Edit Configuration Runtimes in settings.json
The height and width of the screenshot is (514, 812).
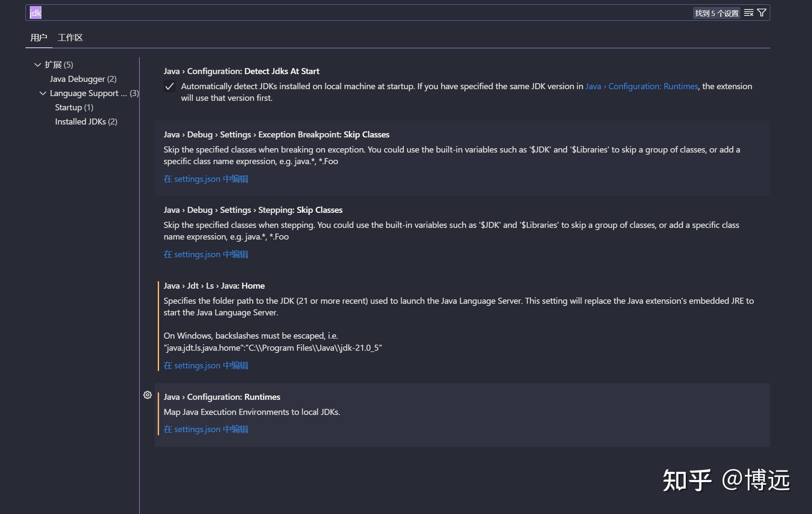206,429
